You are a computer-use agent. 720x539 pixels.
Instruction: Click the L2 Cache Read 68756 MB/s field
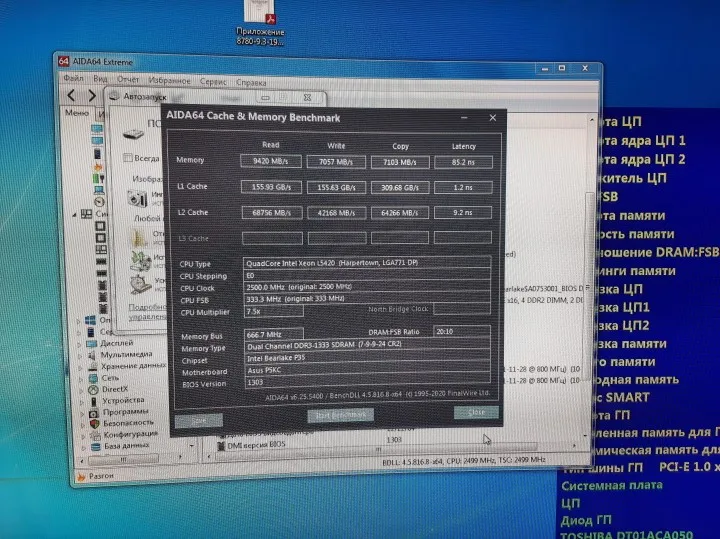click(x=272, y=213)
